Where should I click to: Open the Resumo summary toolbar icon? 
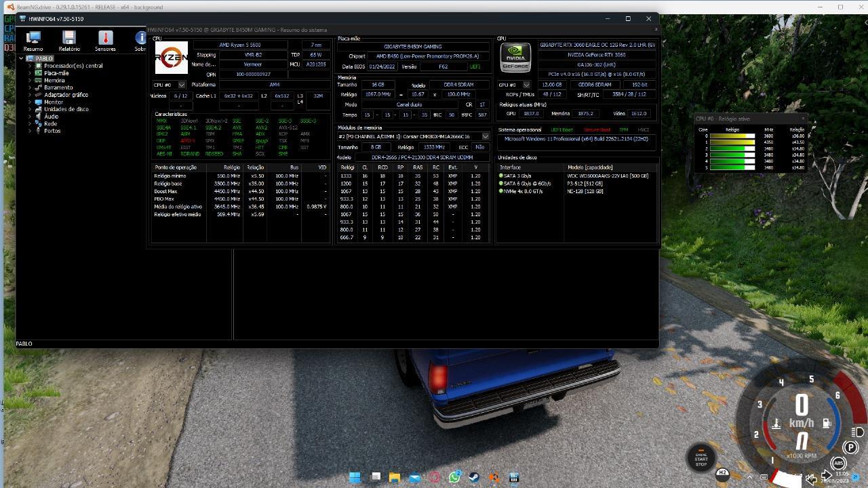point(33,41)
